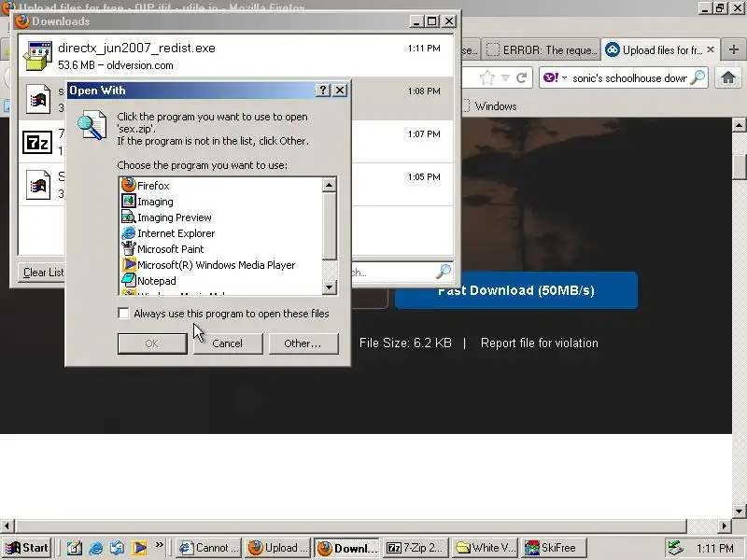This screenshot has height=560, width=747.
Task: Switch to ERROR: The reque... tab
Action: coord(541,50)
